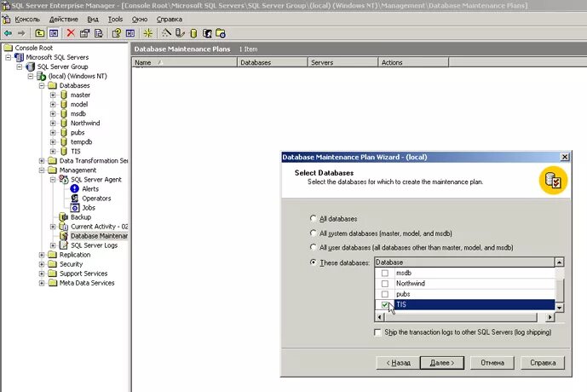Sort by the Name column header
The image size is (587, 392).
[185, 62]
